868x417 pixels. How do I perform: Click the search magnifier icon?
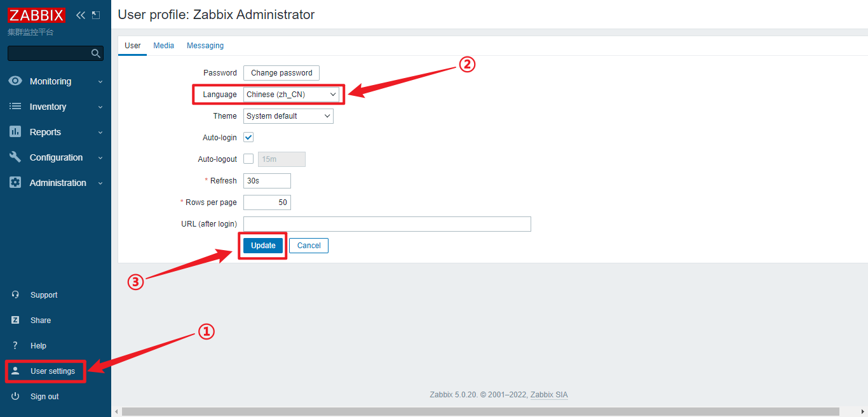[96, 53]
